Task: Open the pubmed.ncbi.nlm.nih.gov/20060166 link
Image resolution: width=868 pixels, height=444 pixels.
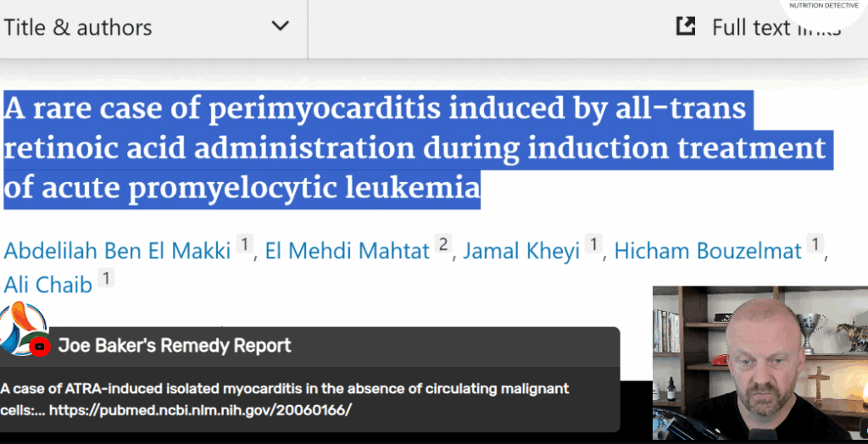Action: (x=200, y=410)
